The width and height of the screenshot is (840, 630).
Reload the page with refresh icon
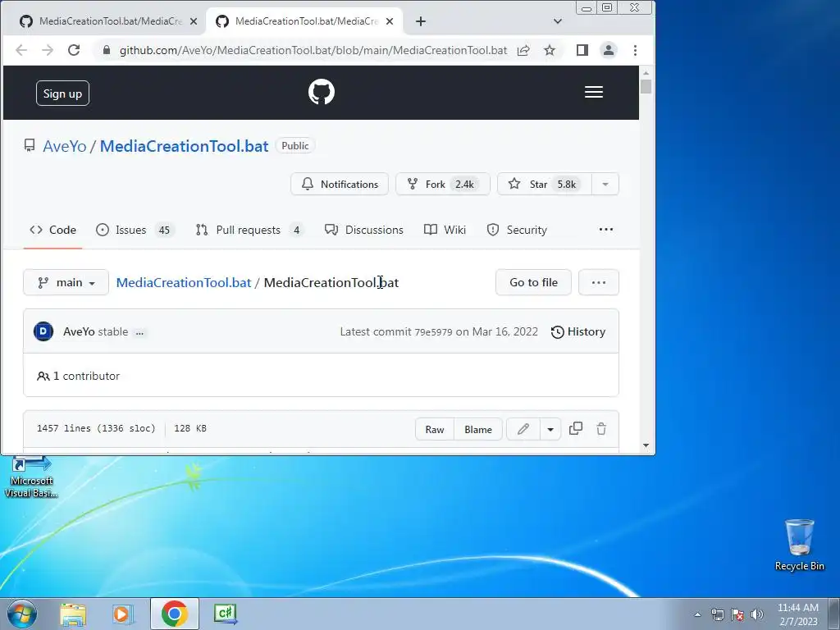[74, 50]
